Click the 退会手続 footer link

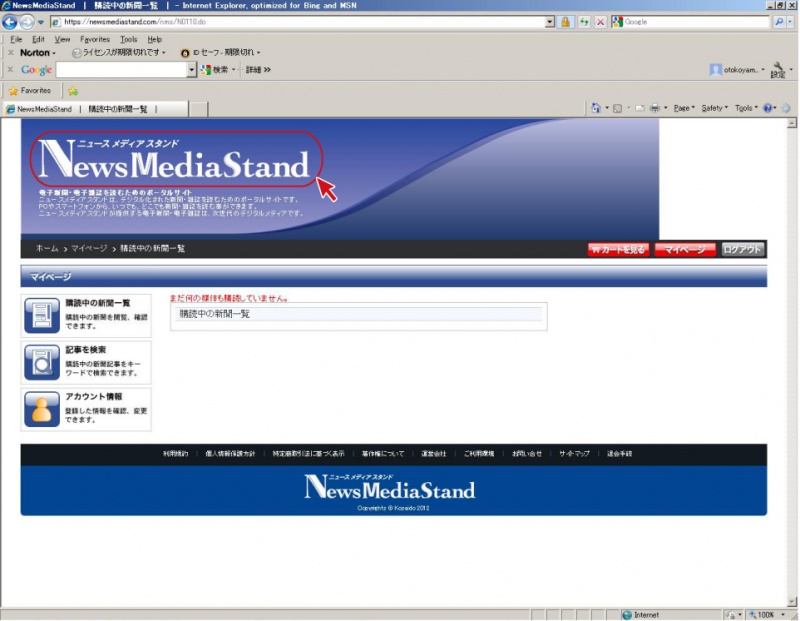pos(619,454)
